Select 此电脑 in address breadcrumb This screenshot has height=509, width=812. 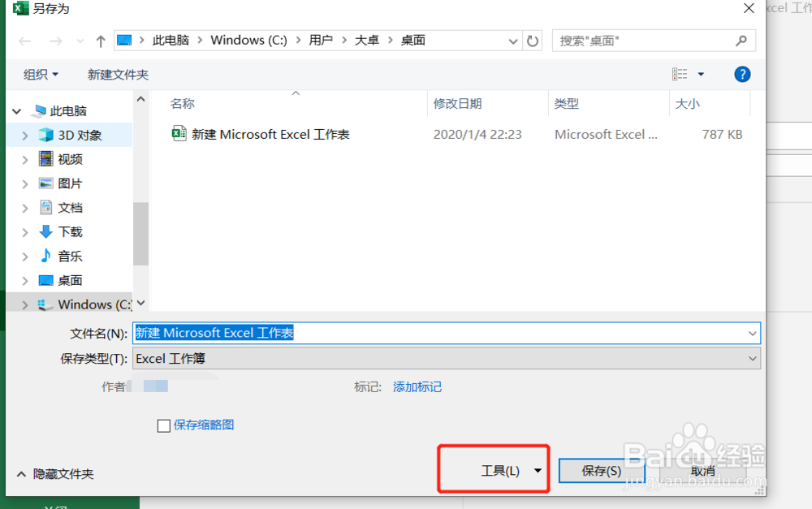coord(171,41)
